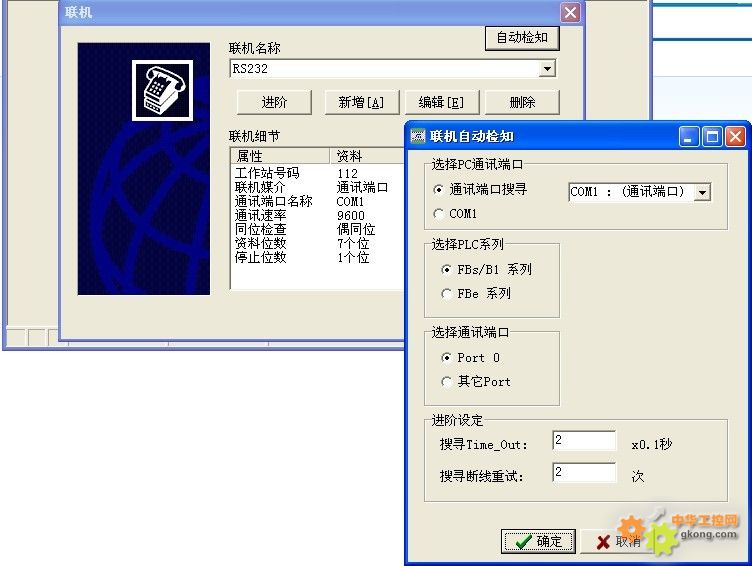Select the 联机媒介 row
The width and height of the screenshot is (752, 566).
point(317,187)
